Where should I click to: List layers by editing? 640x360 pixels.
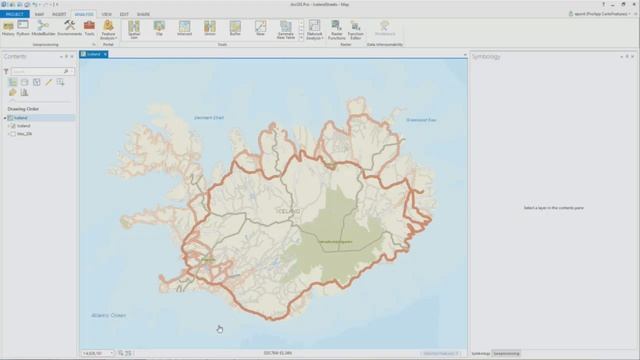coord(49,82)
